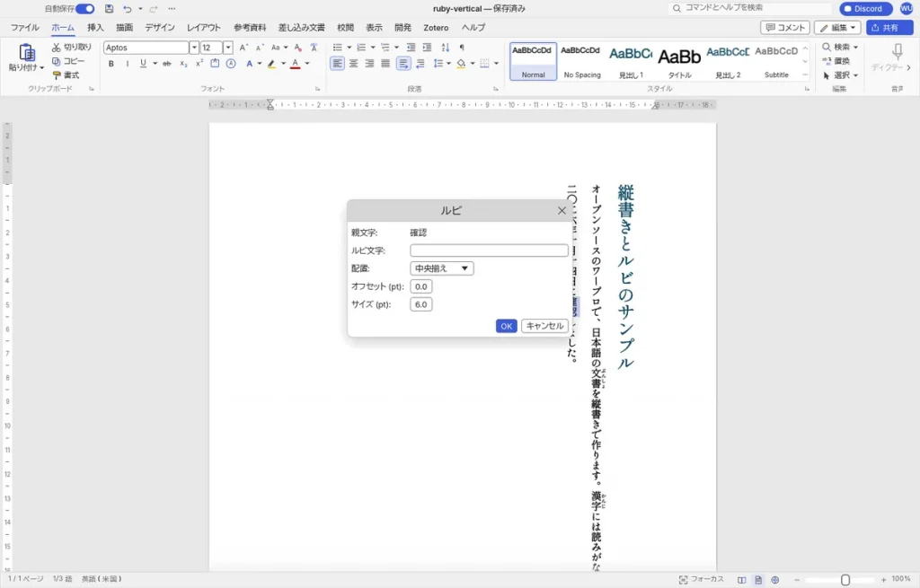Switch to the 校閲 tab
The height and width of the screenshot is (588, 920).
pos(345,28)
